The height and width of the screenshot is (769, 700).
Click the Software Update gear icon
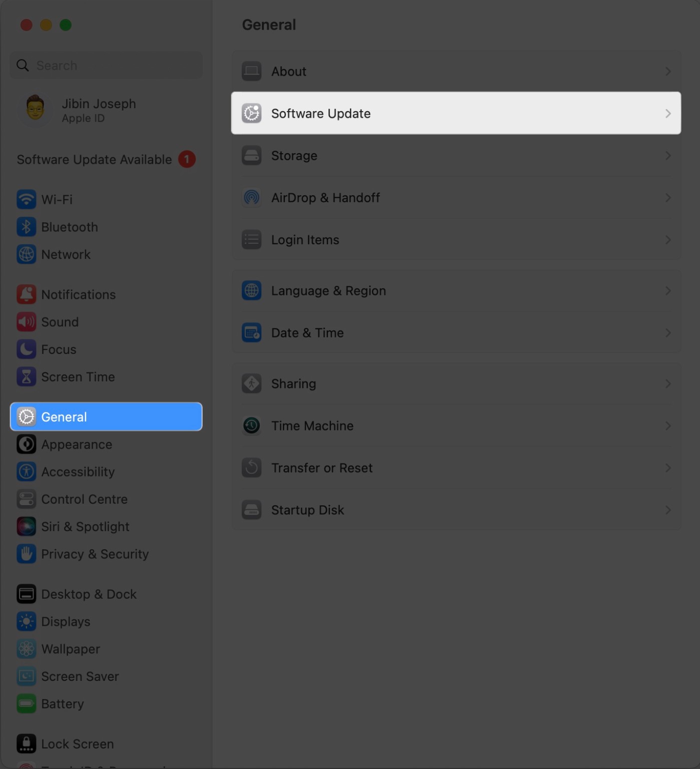coord(251,113)
